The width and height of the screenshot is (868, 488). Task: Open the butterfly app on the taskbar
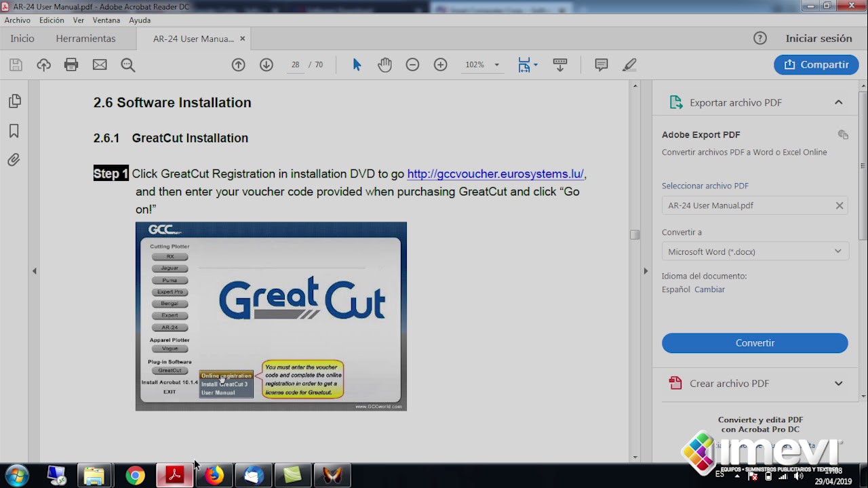(332, 476)
